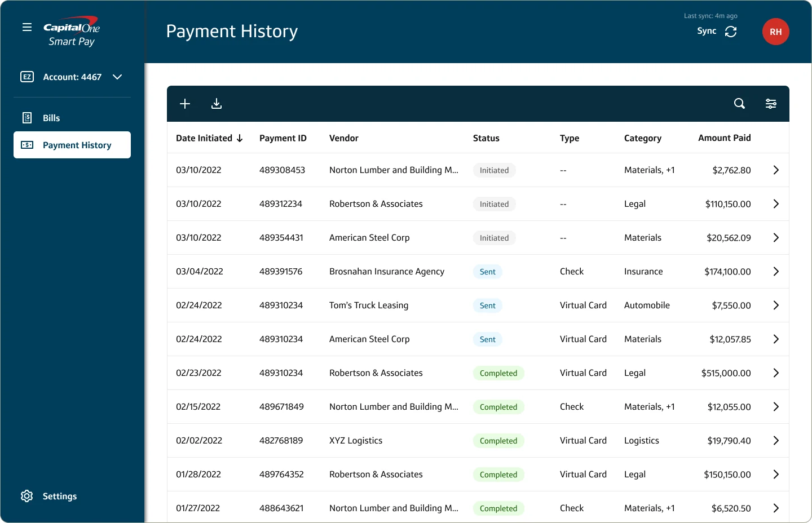812x523 pixels.
Task: Expand the Account: 4467 dropdown
Action: coord(117,77)
